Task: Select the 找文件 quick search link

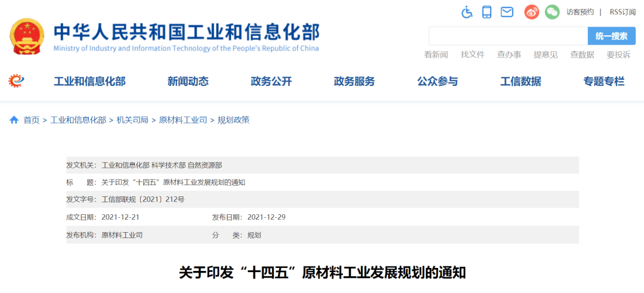Action: click(472, 55)
